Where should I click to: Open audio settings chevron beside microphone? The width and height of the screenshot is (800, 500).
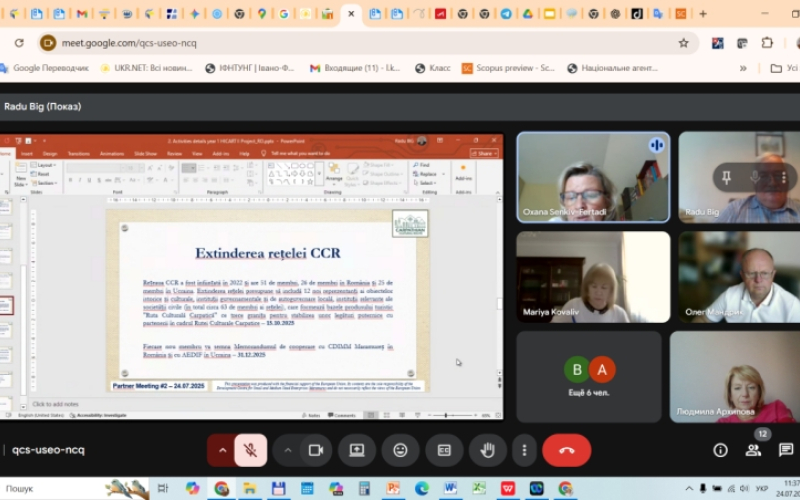click(x=222, y=450)
